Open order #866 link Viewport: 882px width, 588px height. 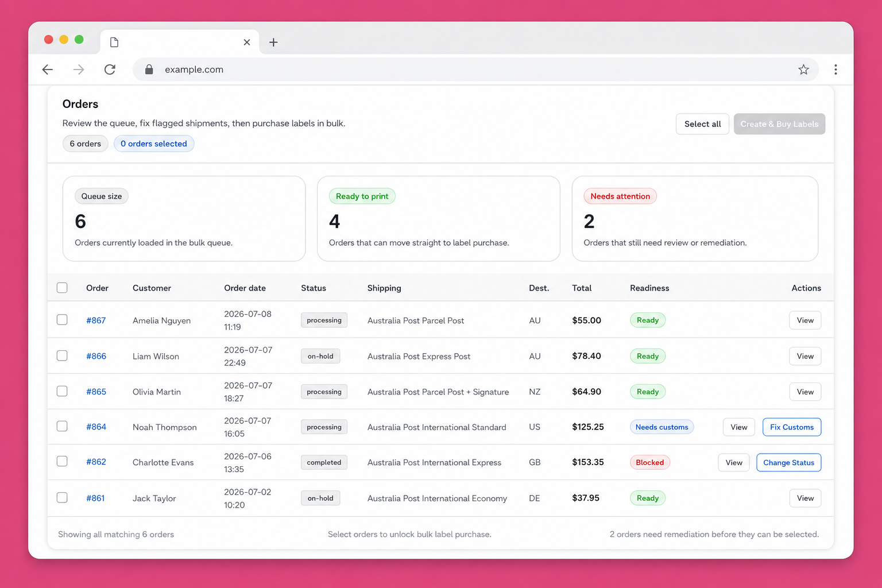click(x=96, y=356)
